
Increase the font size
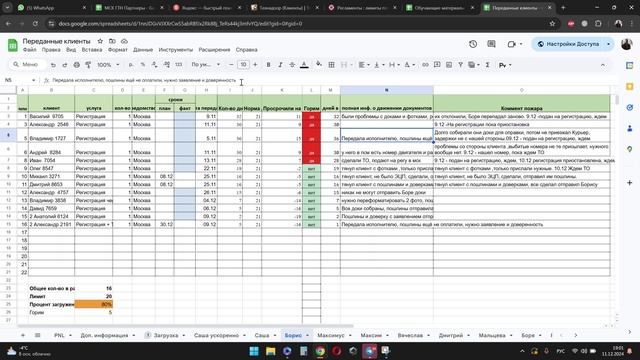[255, 65]
